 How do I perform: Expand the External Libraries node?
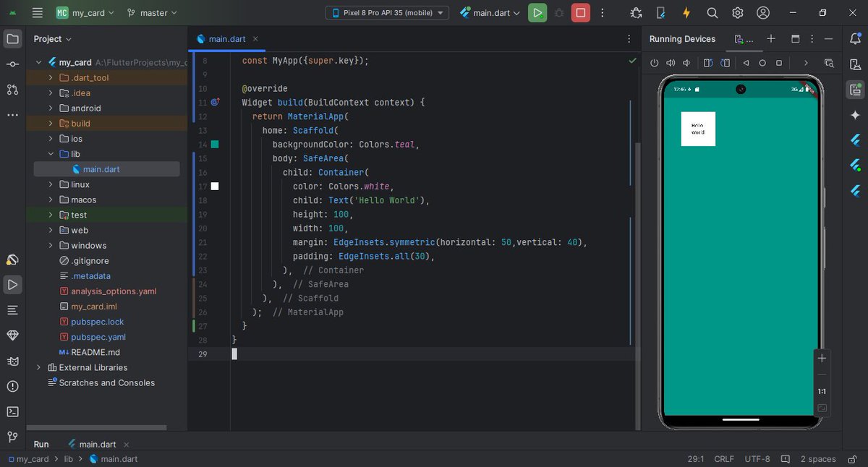pyautogui.click(x=39, y=367)
